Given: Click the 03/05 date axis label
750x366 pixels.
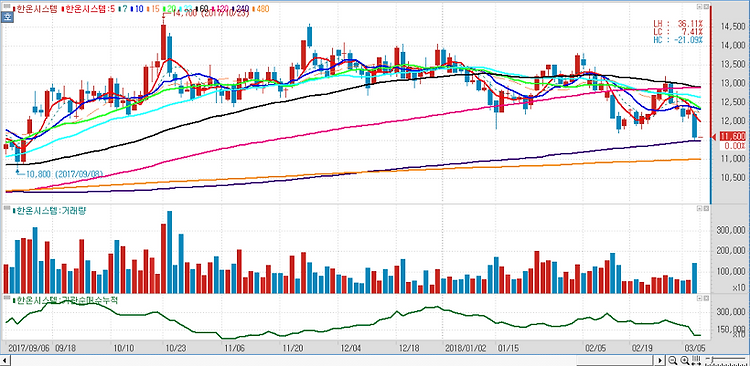Looking at the screenshot, I should (694, 347).
